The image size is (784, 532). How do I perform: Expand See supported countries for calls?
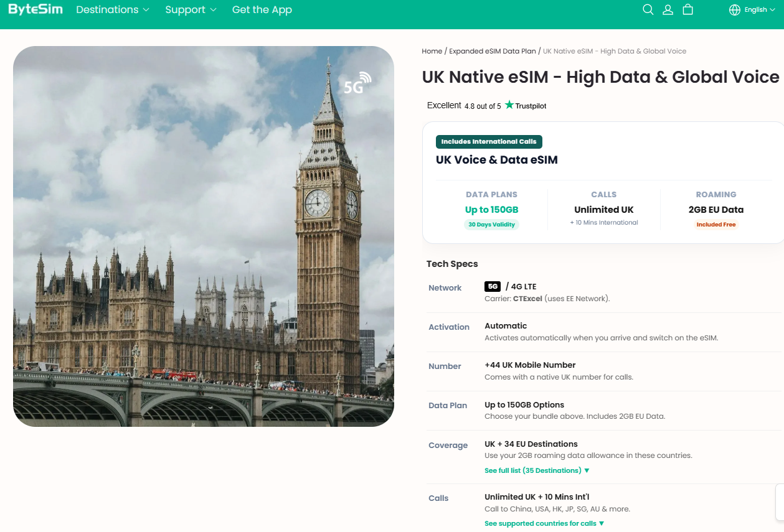click(544, 523)
